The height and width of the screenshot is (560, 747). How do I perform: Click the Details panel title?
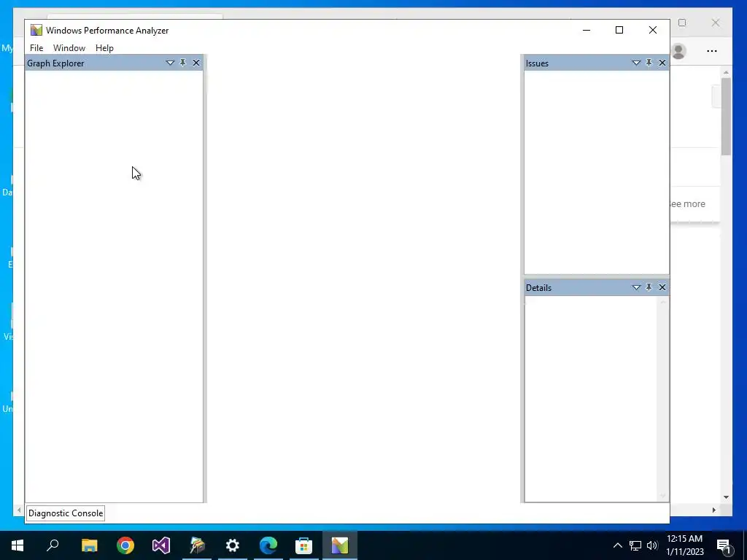click(538, 288)
